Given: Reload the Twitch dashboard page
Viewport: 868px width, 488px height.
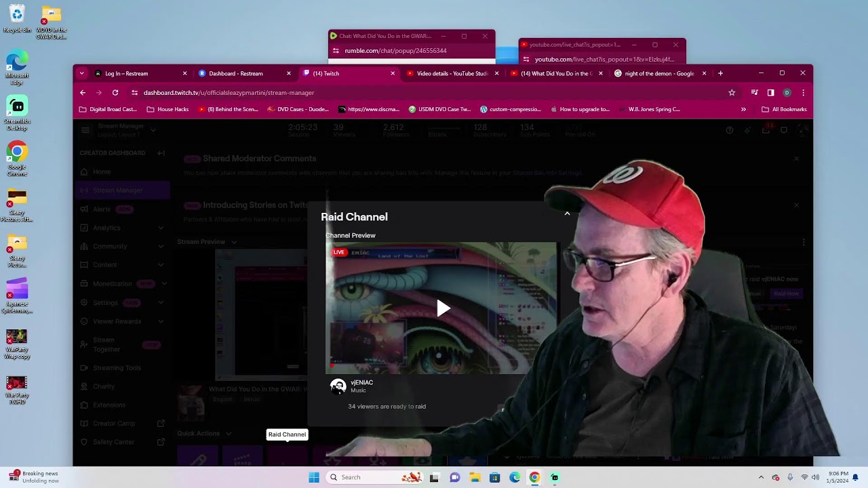Looking at the screenshot, I should 115,92.
